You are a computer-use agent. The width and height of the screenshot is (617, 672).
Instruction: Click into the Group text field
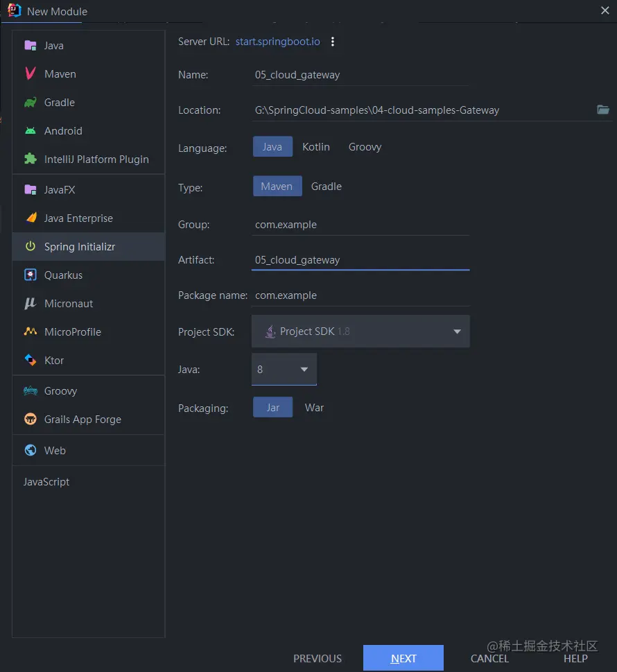[360, 225]
